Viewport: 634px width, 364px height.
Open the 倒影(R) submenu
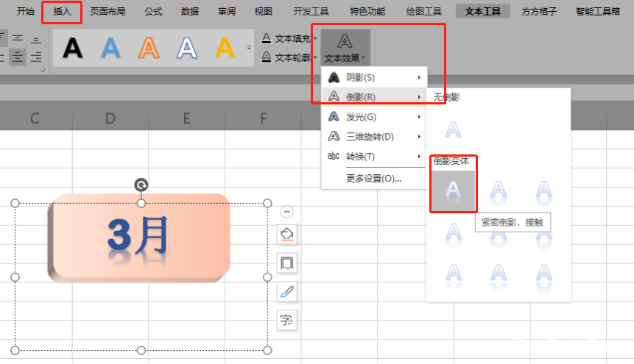[x=374, y=97]
